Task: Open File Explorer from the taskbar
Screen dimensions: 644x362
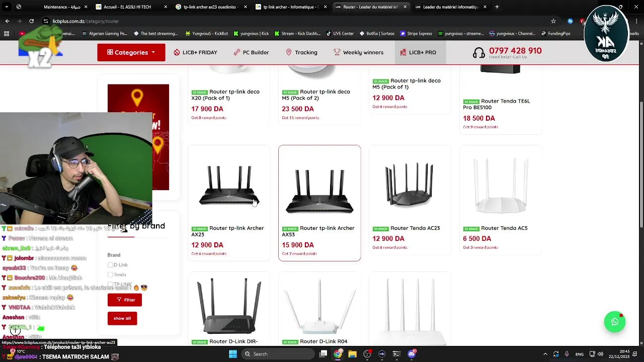Action: pos(352,354)
